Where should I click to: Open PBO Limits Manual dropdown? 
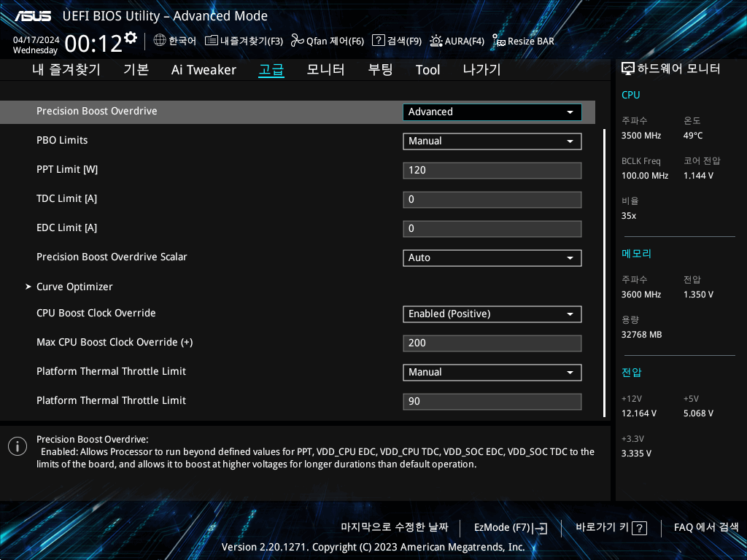492,141
